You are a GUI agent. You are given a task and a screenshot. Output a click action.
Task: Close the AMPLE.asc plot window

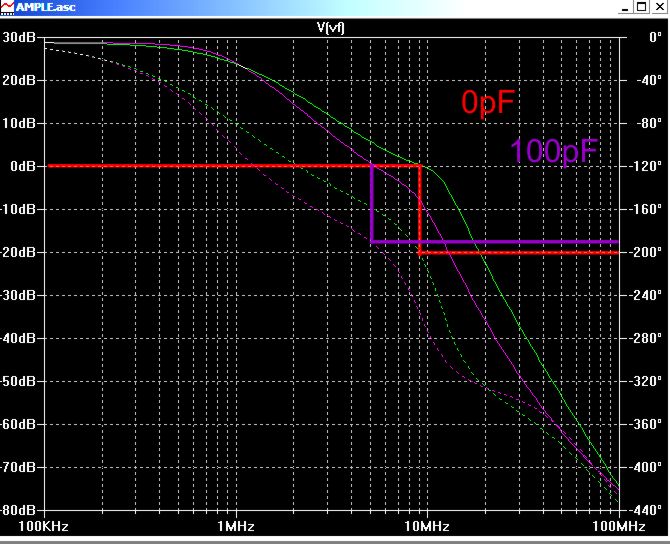[x=658, y=7]
